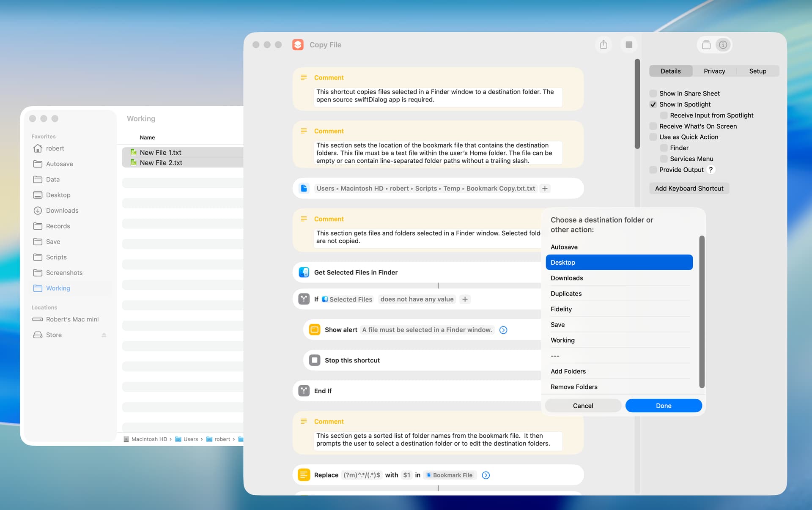Click the Show alert action icon
The height and width of the screenshot is (510, 812).
point(314,330)
